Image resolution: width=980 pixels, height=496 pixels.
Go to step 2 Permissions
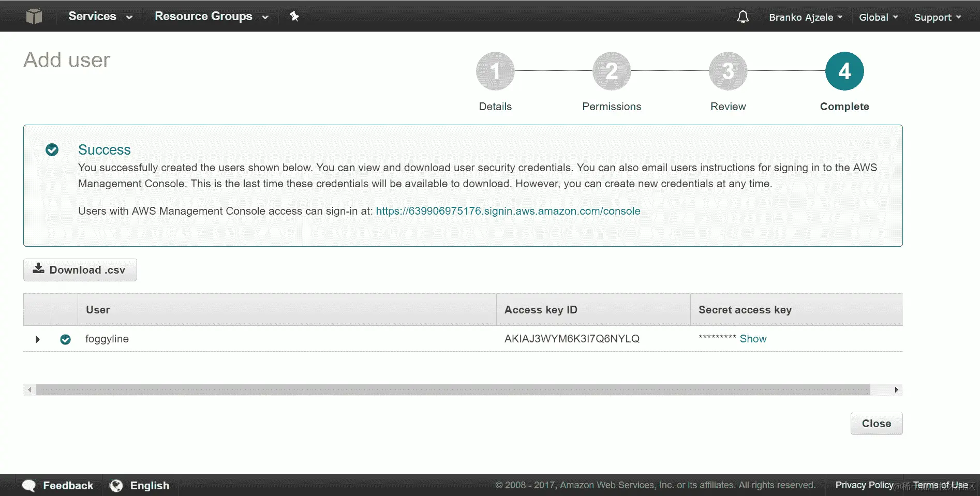pyautogui.click(x=612, y=71)
